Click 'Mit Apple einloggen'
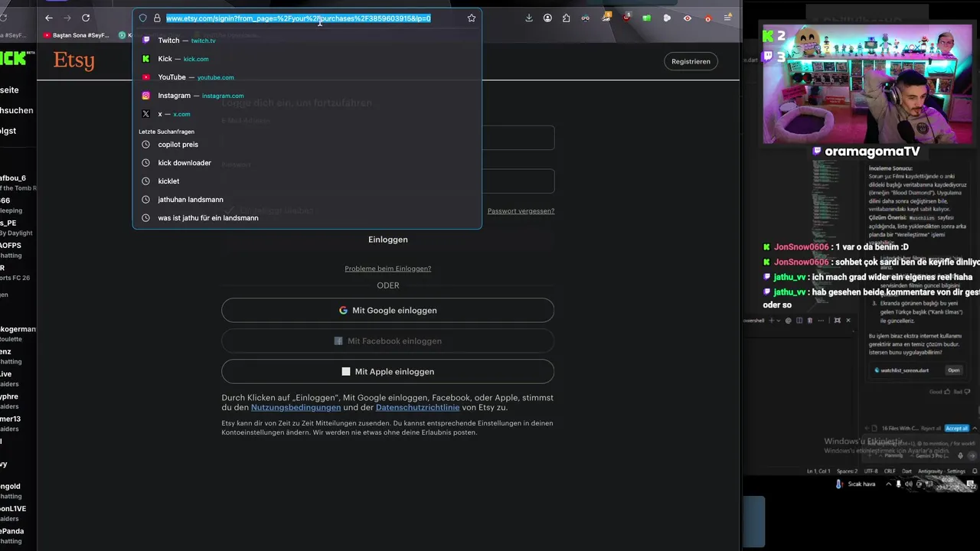980x551 pixels. coord(387,371)
